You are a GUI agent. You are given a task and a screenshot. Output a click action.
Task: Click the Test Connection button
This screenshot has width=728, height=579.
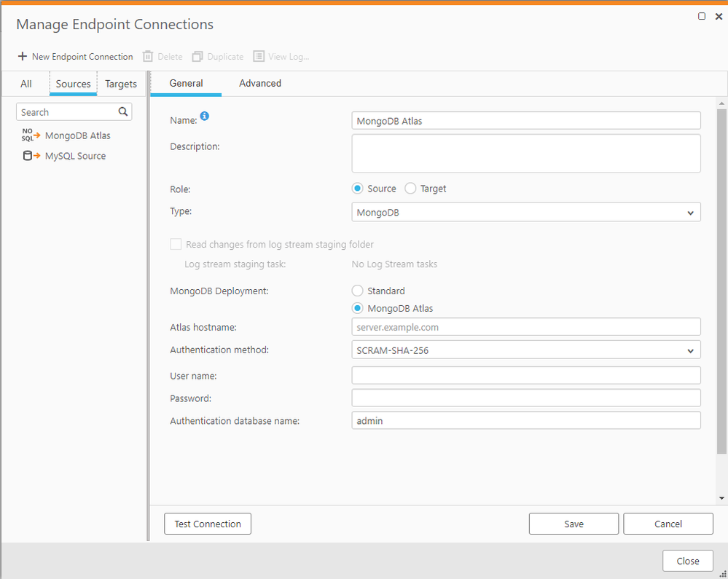coord(207,523)
